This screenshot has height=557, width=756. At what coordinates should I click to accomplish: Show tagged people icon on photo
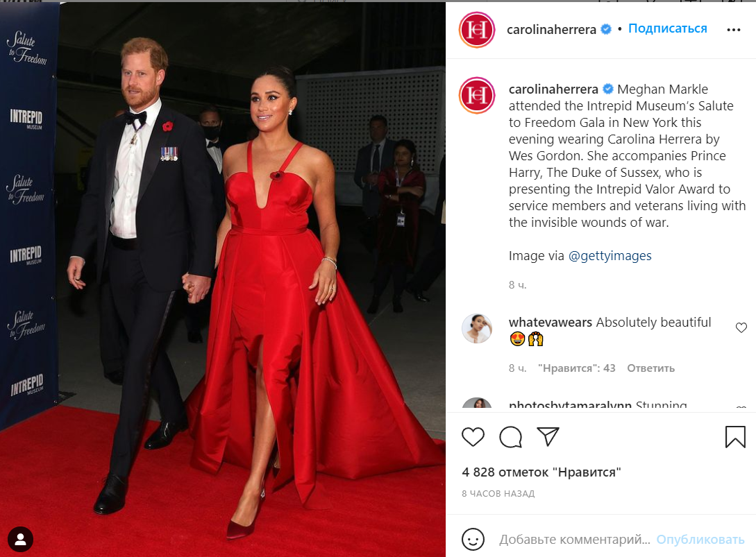click(20, 539)
